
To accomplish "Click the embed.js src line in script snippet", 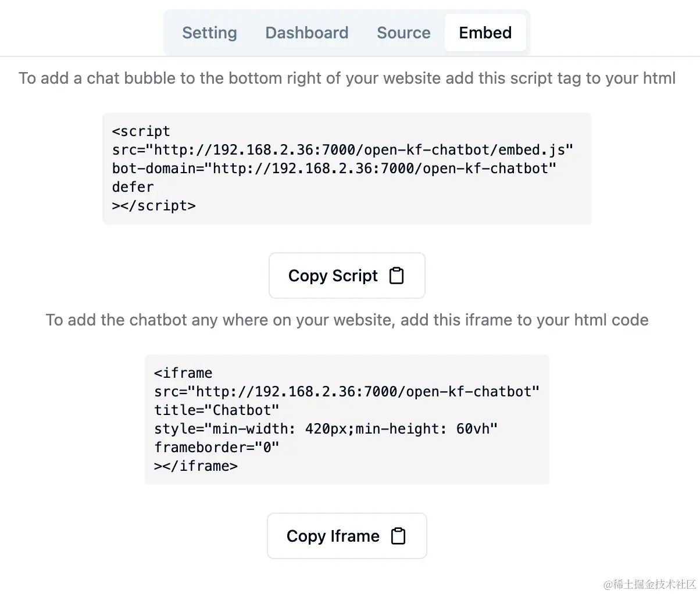I will [342, 150].
